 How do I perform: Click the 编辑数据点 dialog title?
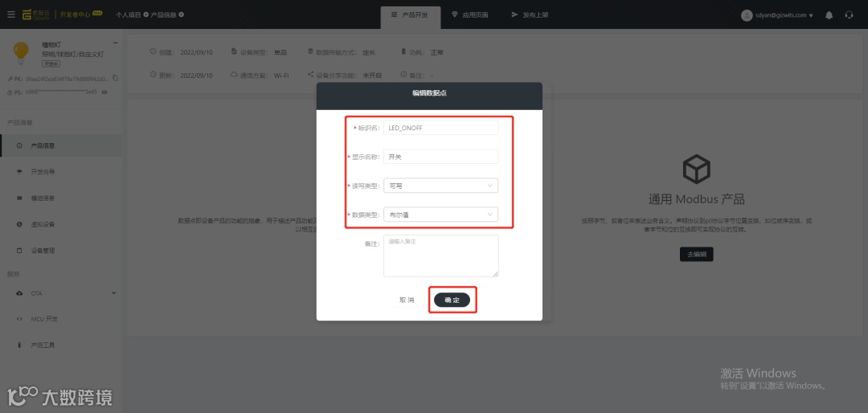pyautogui.click(x=429, y=93)
